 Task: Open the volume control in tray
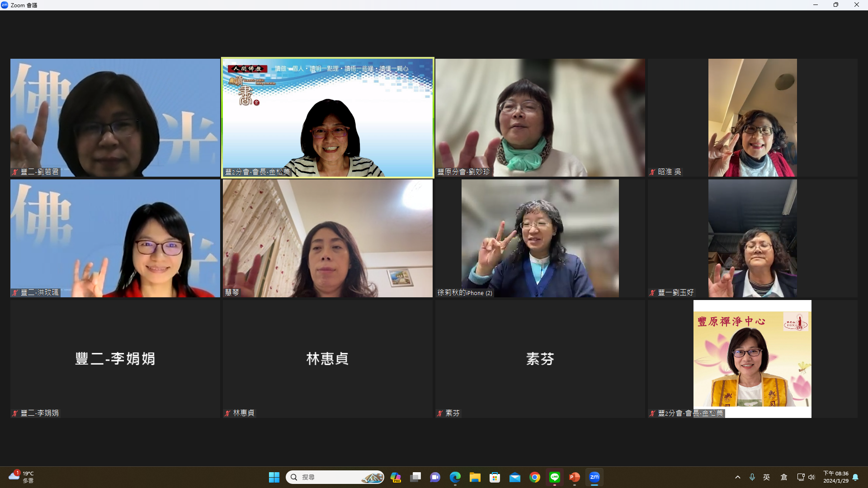pos(811,477)
